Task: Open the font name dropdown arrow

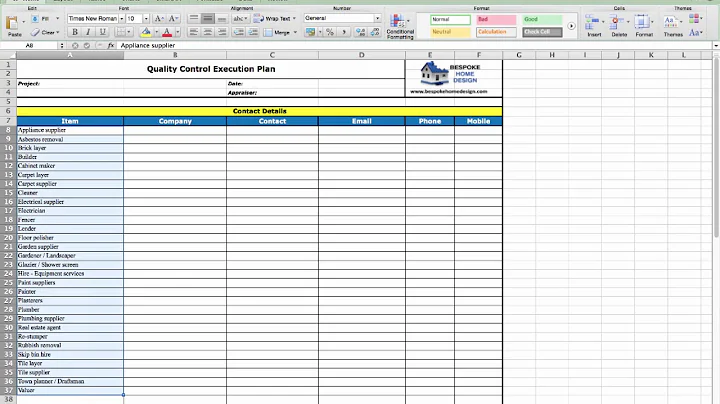Action: 122,19
